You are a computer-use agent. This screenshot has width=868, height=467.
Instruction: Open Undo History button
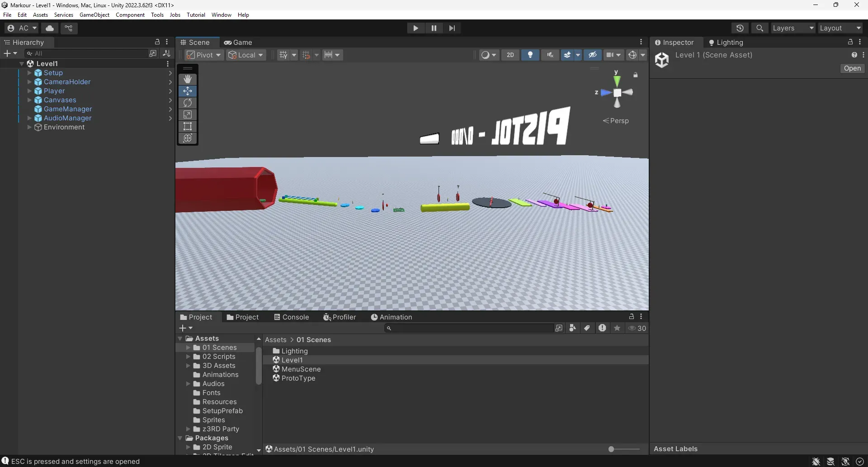click(x=740, y=28)
